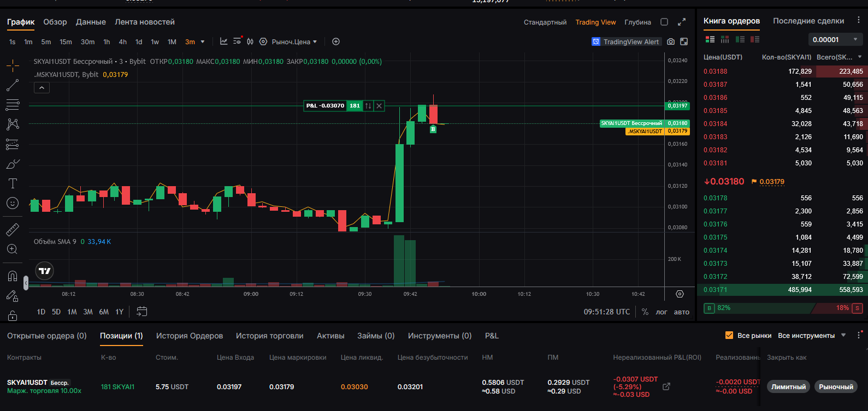The image size is (868, 411).
Task: Collapse the drawing toolbar side handle
Action: pyautogui.click(x=26, y=282)
